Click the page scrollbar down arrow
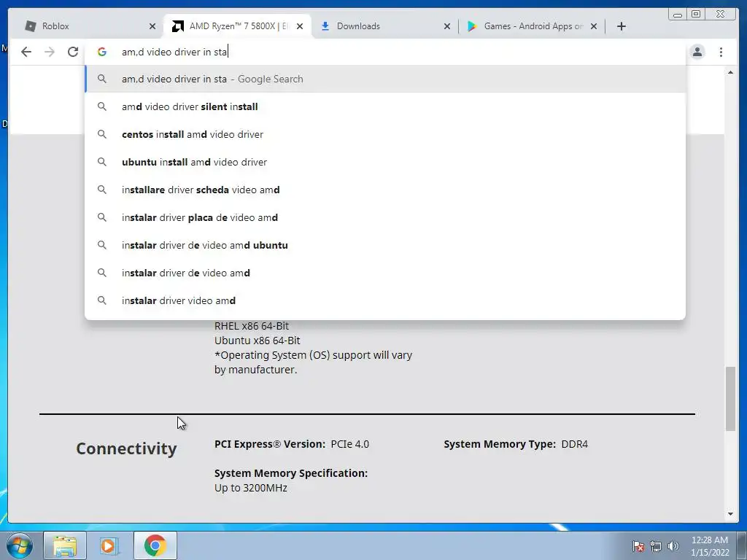747x560 pixels. click(730, 514)
